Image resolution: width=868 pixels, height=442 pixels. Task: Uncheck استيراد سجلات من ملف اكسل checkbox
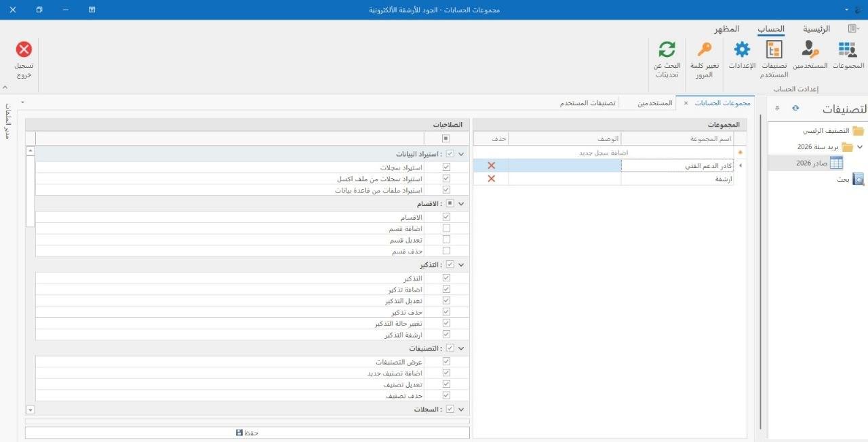[446, 179]
